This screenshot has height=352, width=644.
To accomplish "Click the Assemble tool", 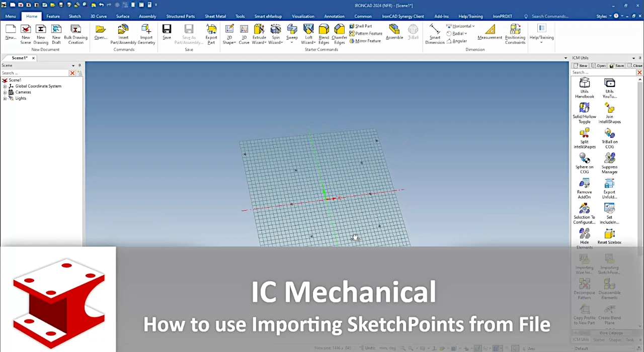I will pos(394,32).
